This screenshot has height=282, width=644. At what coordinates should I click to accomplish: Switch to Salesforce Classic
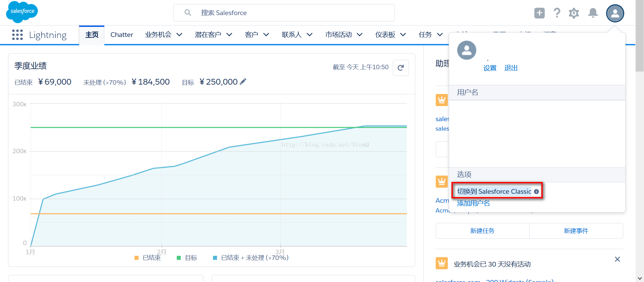(x=494, y=191)
